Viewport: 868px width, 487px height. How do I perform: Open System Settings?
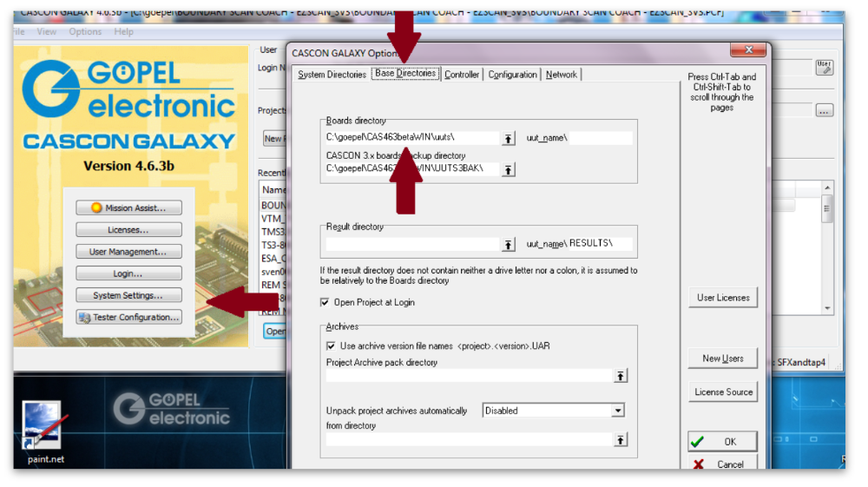(x=129, y=295)
